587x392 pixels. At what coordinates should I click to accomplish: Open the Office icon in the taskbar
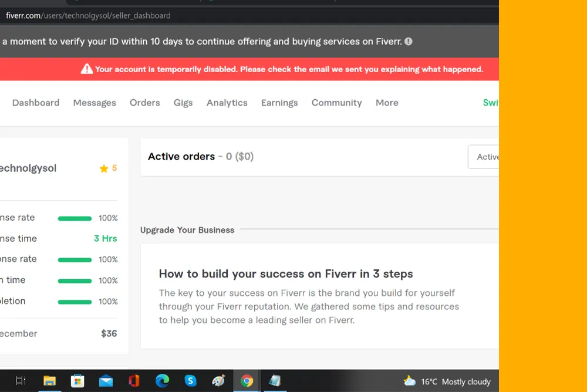pyautogui.click(x=134, y=381)
